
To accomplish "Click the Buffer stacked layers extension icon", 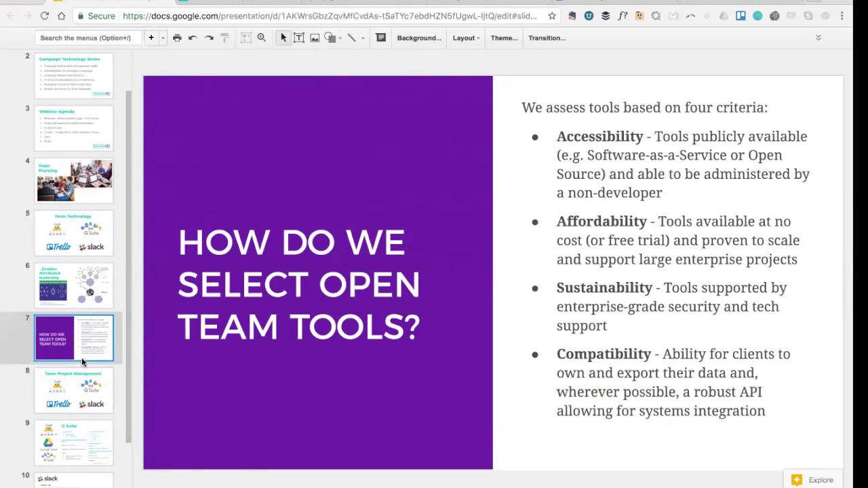I will [606, 16].
